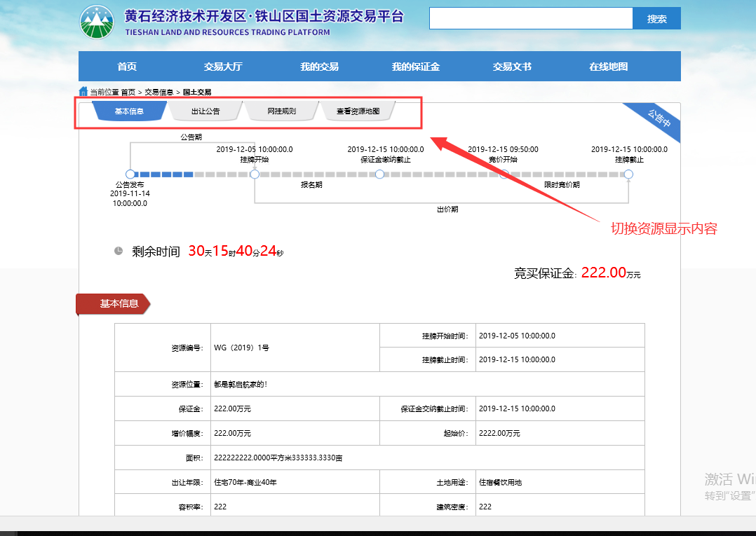The height and width of the screenshot is (536, 756).
Task: Open the 查看资源地图 tab
Action: pyautogui.click(x=358, y=111)
